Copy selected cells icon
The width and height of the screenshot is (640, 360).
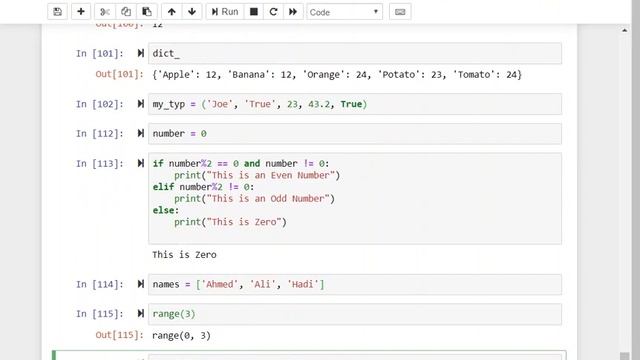(x=126, y=12)
